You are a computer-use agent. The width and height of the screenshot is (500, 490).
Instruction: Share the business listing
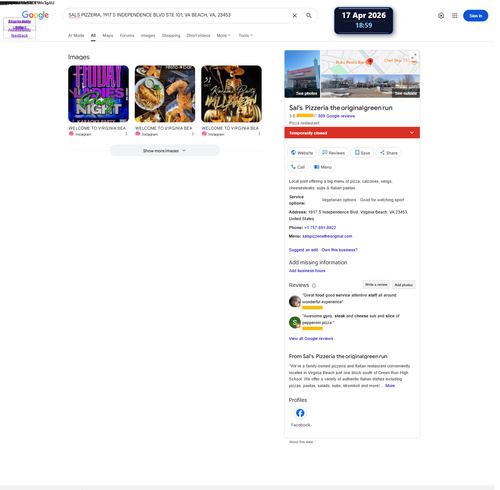(389, 153)
